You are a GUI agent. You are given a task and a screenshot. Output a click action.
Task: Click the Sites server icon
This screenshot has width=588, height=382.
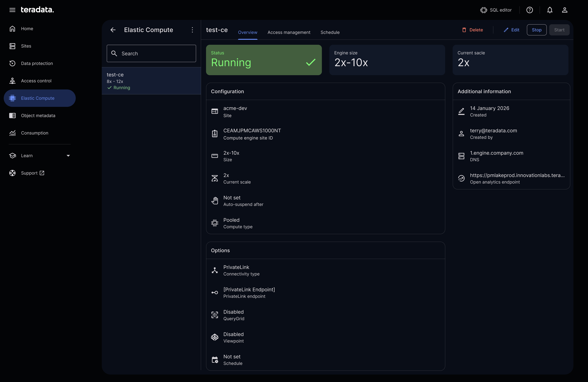pos(12,46)
